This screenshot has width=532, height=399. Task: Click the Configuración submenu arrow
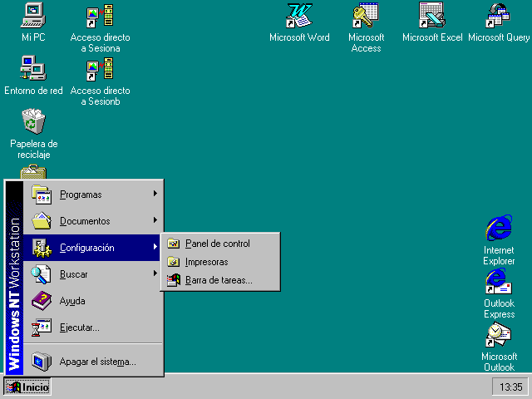click(155, 247)
